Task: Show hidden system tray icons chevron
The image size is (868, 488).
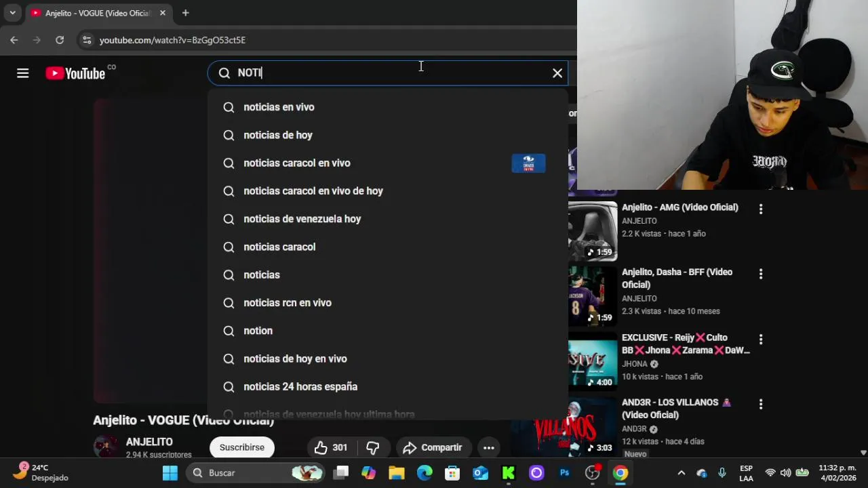Action: click(682, 473)
